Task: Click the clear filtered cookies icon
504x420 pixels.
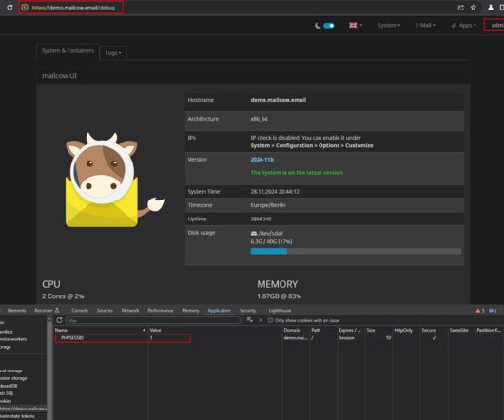Action: pyautogui.click(x=249, y=320)
